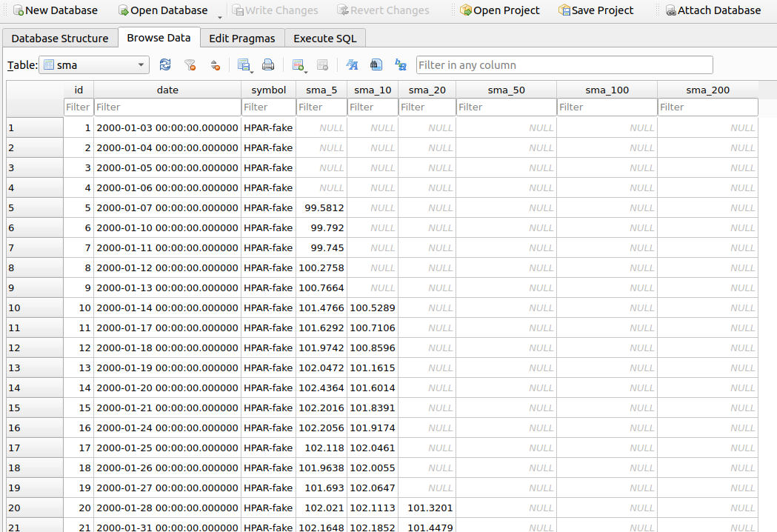The image size is (777, 532).
Task: Click the Attach Database toolbar button
Action: point(713,10)
